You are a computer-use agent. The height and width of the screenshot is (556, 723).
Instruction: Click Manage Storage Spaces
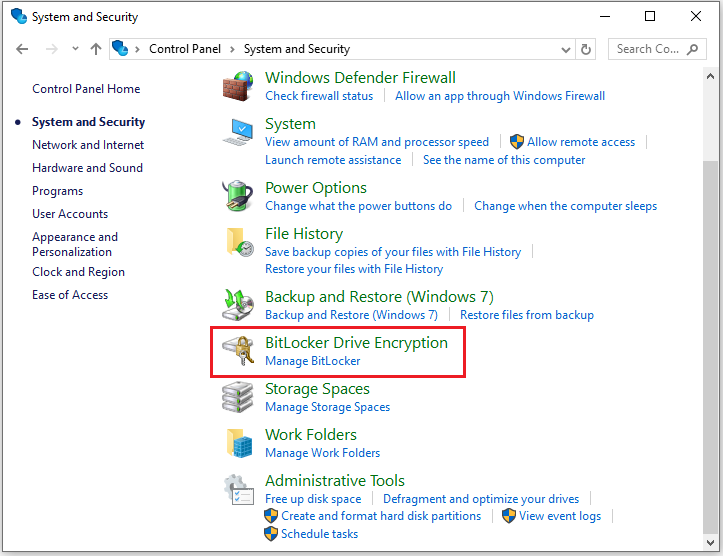(328, 407)
